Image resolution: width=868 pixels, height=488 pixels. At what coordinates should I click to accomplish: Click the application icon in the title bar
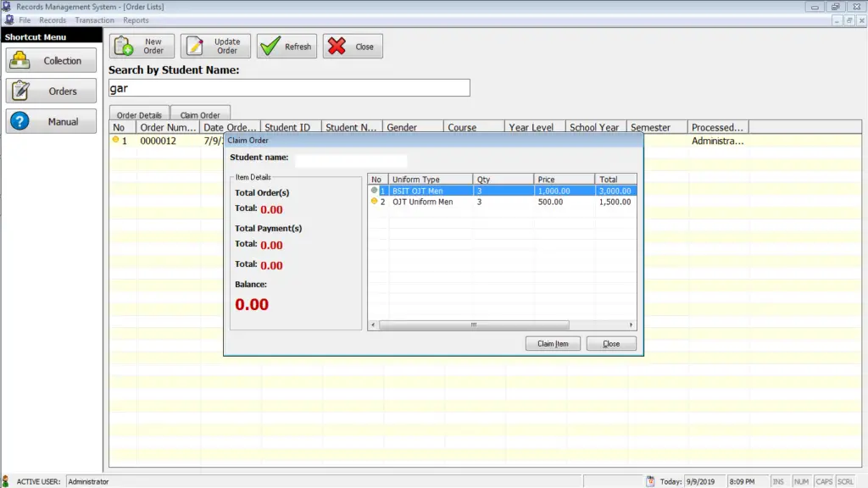pyautogui.click(x=7, y=6)
